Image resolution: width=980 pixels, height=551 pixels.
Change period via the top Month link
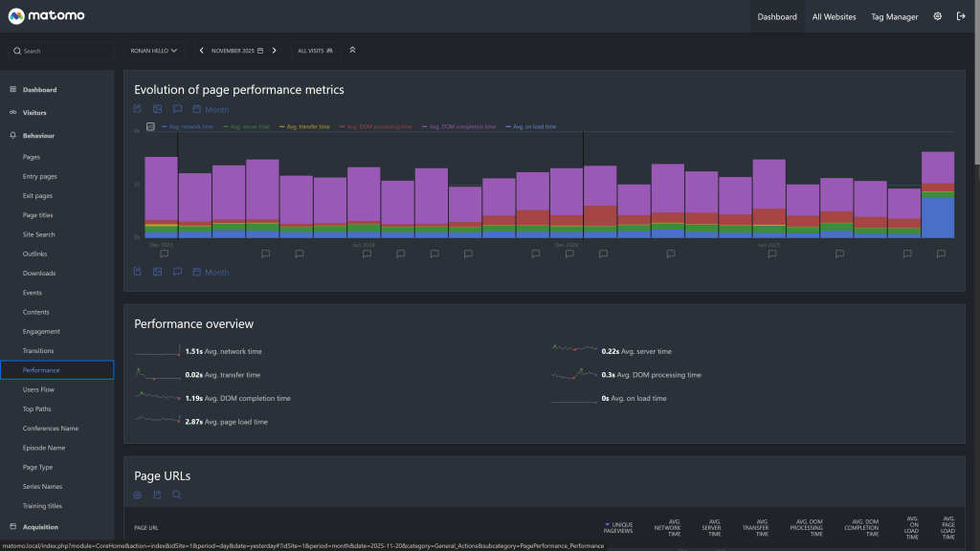[x=216, y=109]
